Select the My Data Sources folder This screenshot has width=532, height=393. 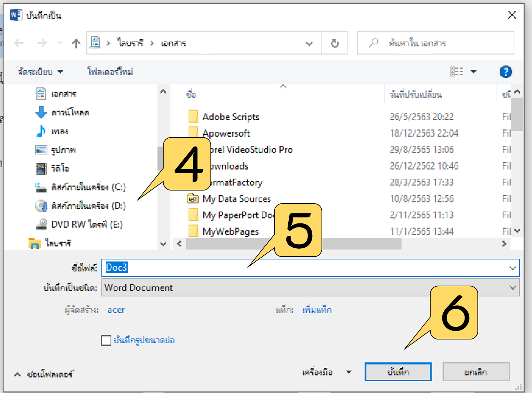coord(236,199)
